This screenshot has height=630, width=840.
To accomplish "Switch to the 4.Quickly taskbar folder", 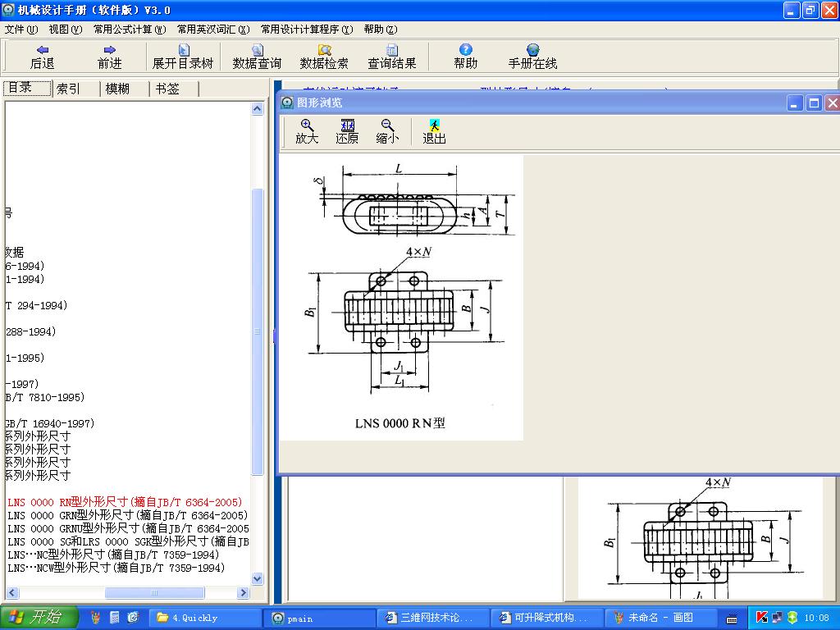I will (x=205, y=618).
